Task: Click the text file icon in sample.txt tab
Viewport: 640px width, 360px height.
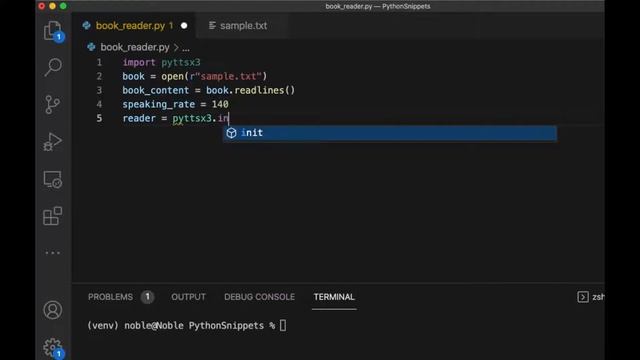Action: pos(212,26)
